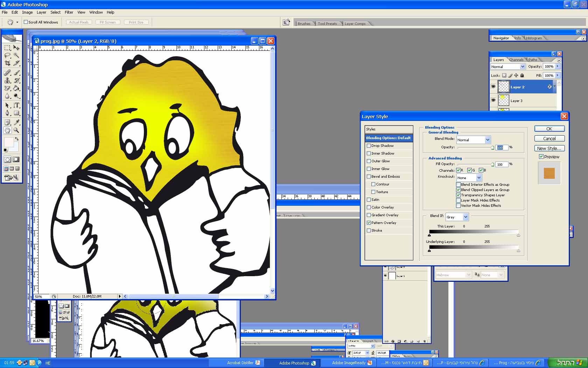Switch to the Channels tab

coord(516,60)
